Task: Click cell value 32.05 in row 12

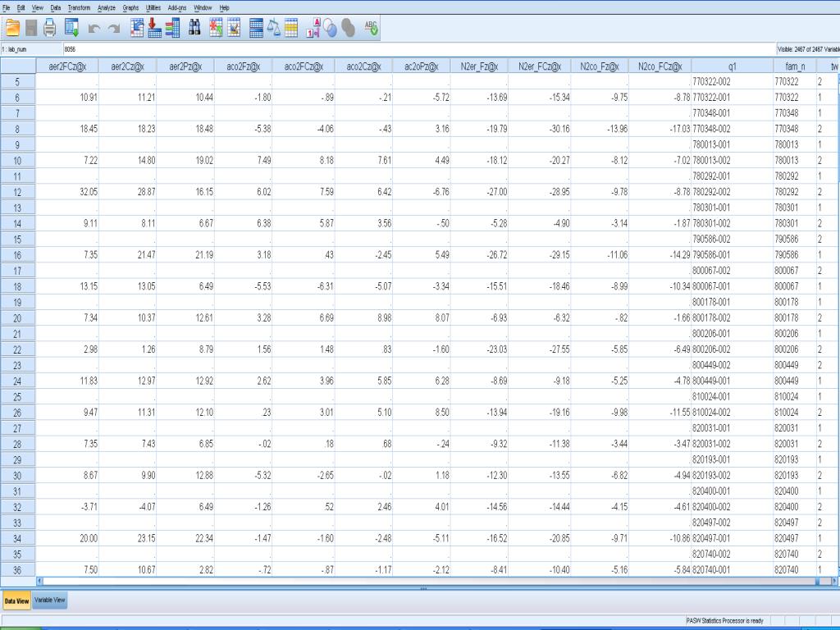Action: [x=67, y=192]
